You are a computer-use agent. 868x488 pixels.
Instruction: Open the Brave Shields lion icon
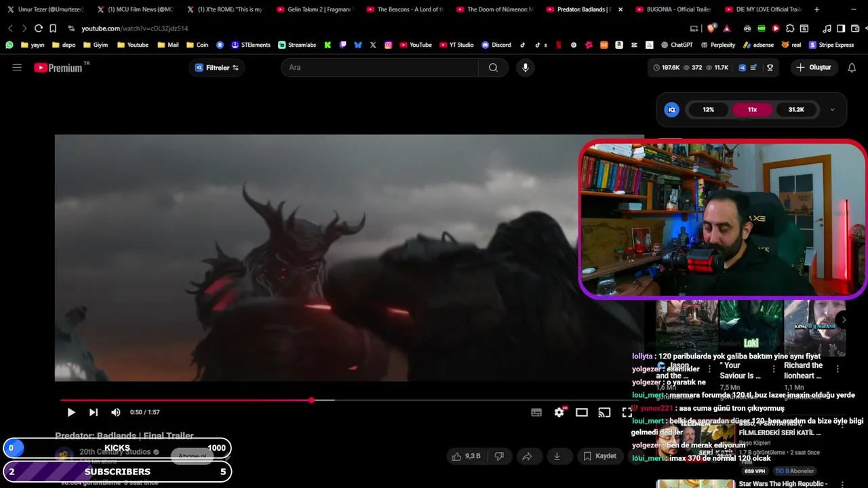(711, 28)
